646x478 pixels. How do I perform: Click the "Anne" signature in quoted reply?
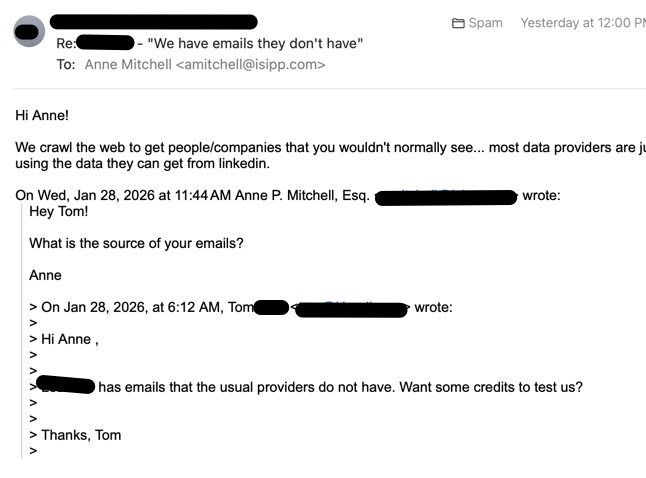47,275
